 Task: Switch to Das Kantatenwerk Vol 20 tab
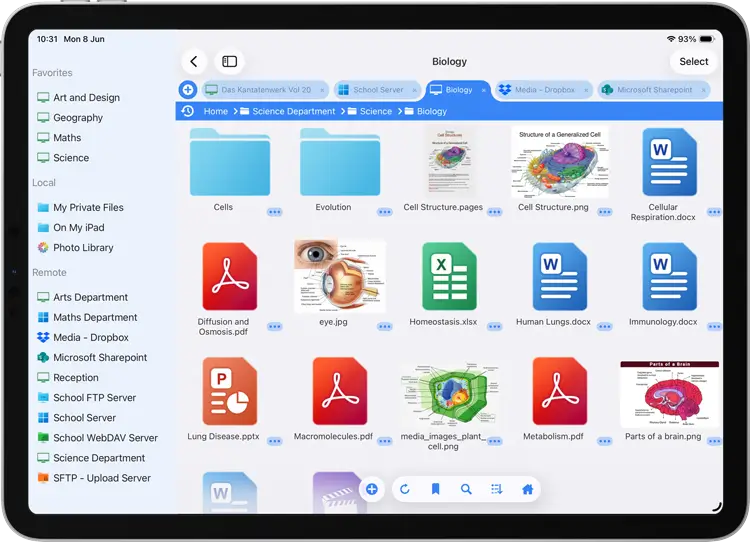(266, 89)
